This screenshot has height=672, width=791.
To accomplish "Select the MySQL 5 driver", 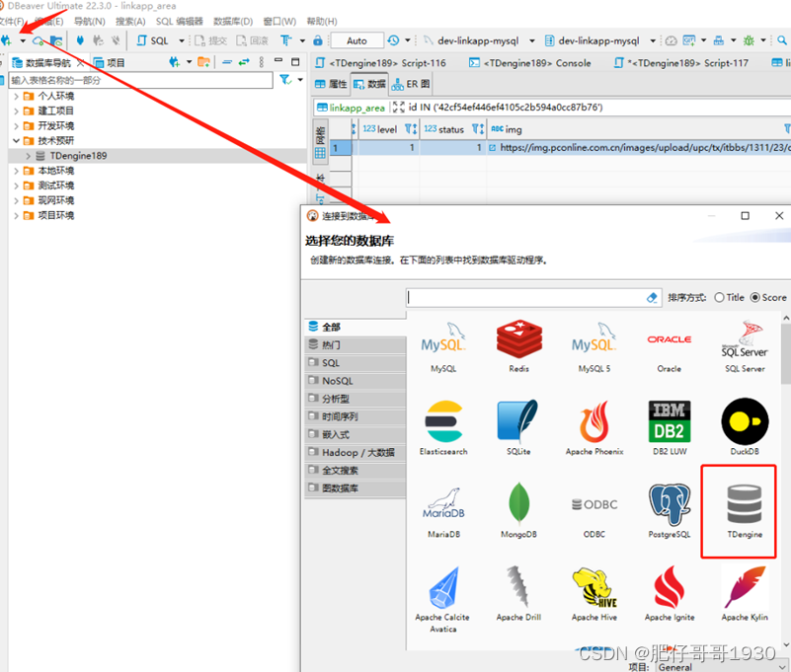I will [x=594, y=346].
